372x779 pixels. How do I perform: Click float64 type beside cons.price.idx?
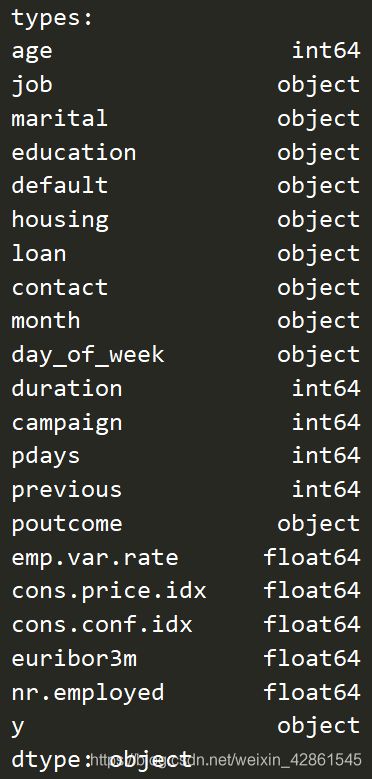click(312, 590)
